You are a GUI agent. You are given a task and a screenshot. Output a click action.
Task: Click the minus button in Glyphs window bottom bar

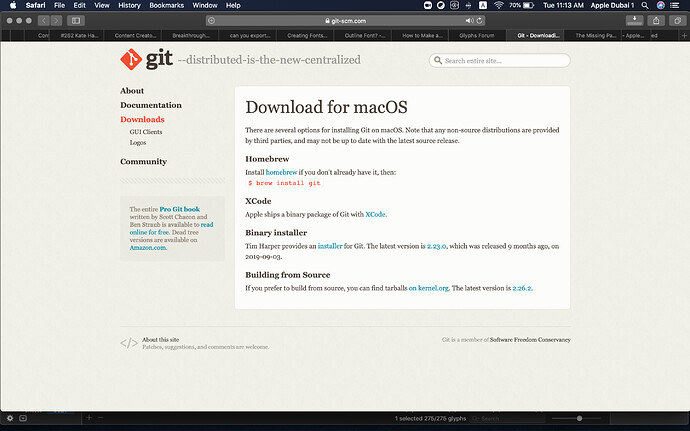coord(101,417)
